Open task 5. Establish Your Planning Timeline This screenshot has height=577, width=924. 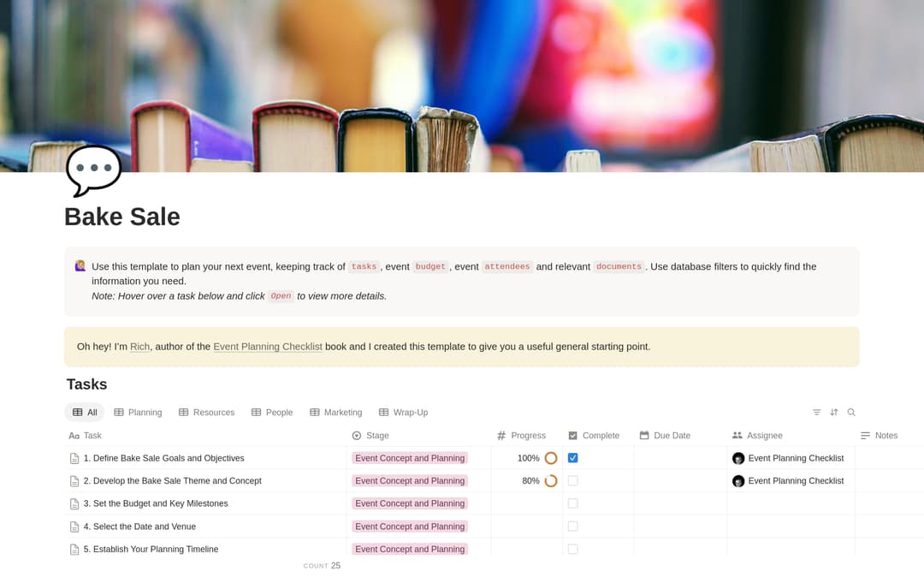tap(151, 549)
